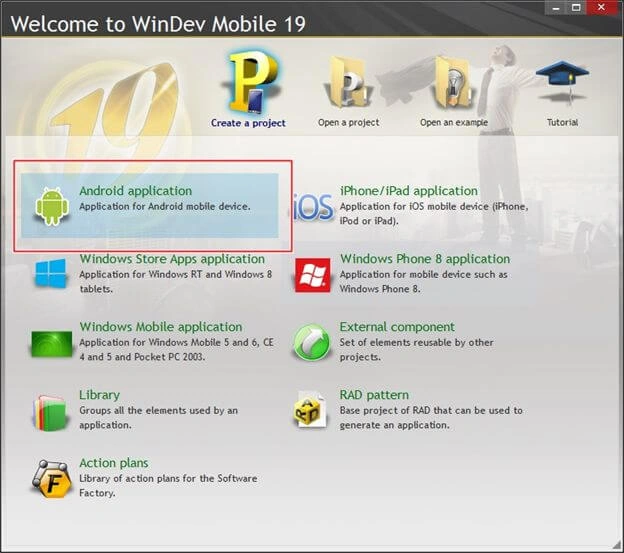The image size is (624, 553).
Task: Click the Action plans F icon
Action: pos(52,479)
